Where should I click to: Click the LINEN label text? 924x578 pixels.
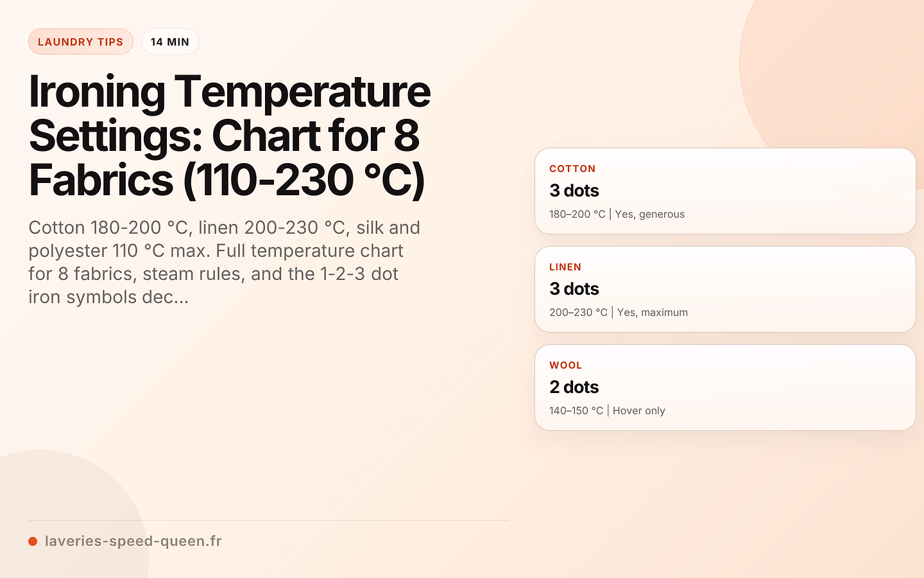[x=565, y=267]
